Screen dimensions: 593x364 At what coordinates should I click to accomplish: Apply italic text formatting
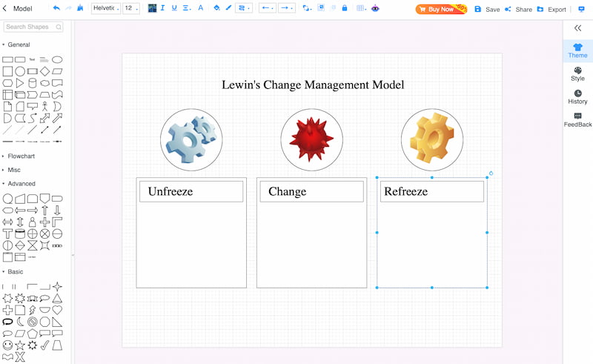click(162, 8)
